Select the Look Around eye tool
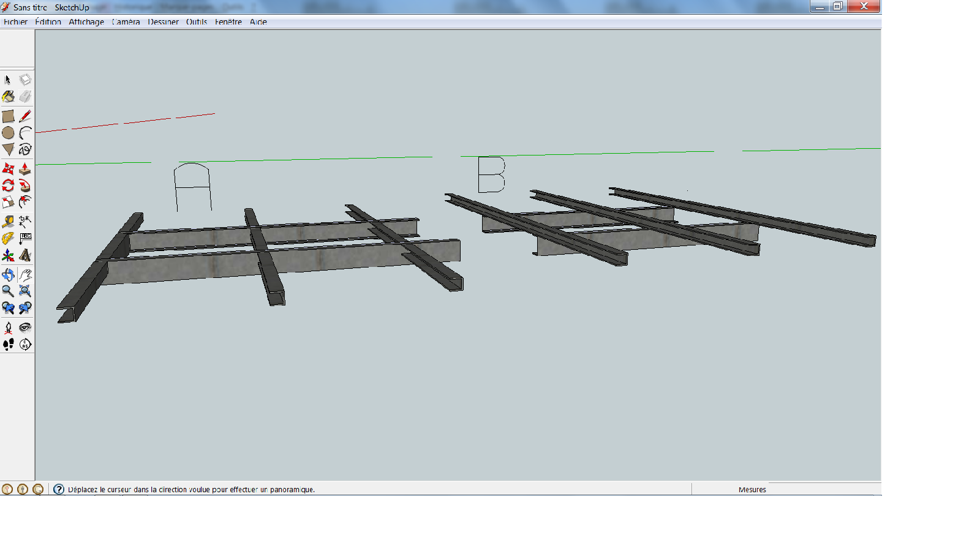 click(x=25, y=328)
